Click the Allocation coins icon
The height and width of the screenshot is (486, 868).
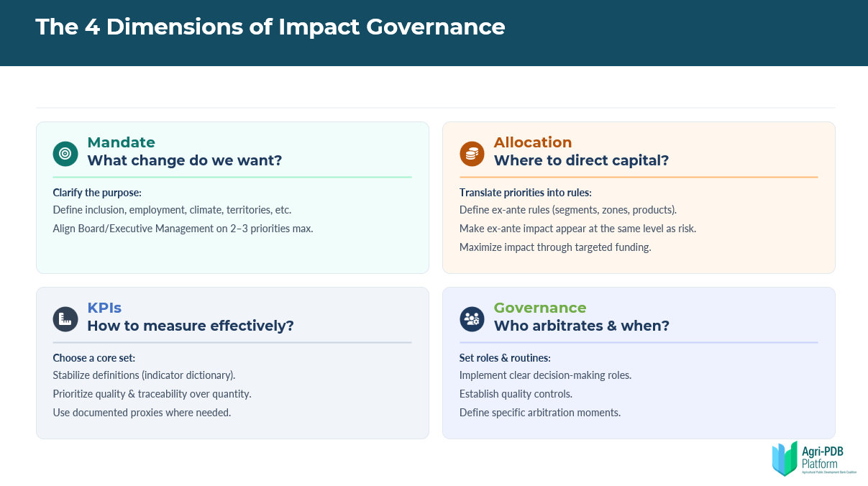[472, 153]
